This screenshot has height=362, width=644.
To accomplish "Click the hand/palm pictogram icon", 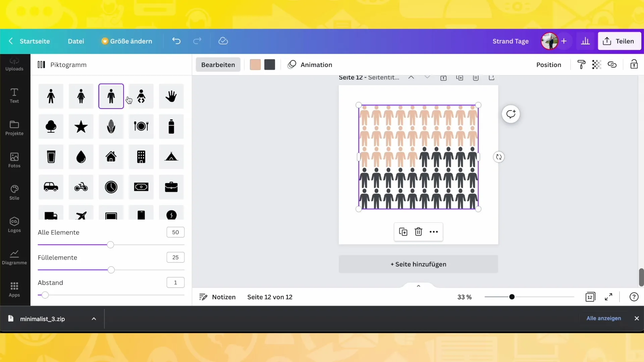I will pos(172,96).
